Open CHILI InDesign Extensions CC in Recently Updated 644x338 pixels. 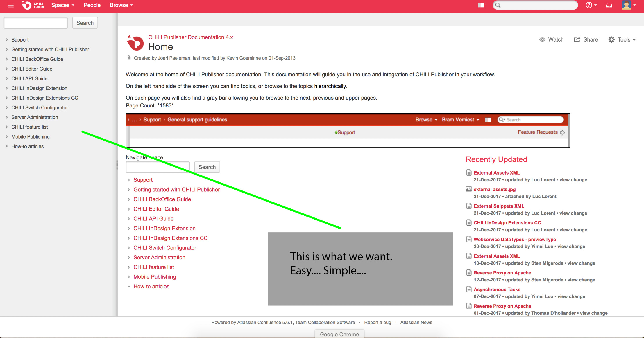pos(507,223)
